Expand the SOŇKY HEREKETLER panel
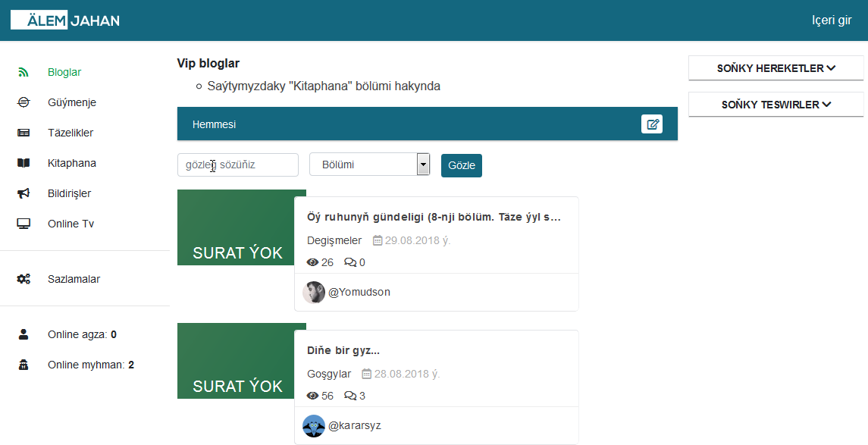This screenshot has width=868, height=445. point(776,68)
